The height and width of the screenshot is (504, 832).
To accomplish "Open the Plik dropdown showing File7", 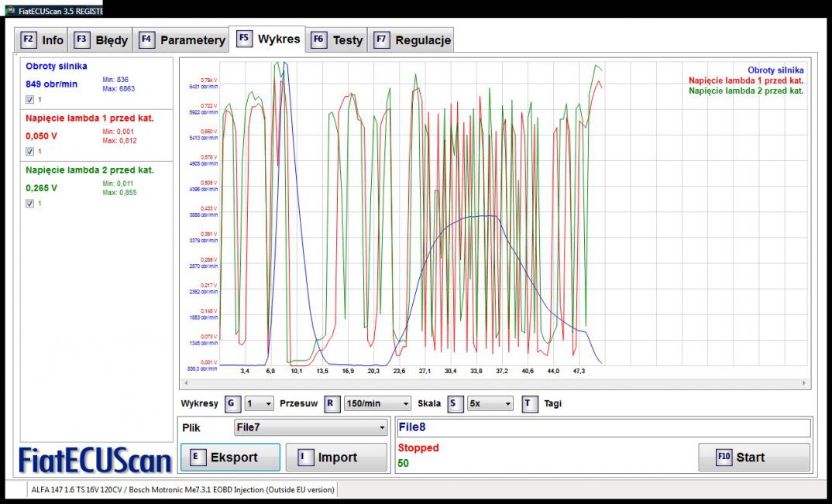I will 311,427.
